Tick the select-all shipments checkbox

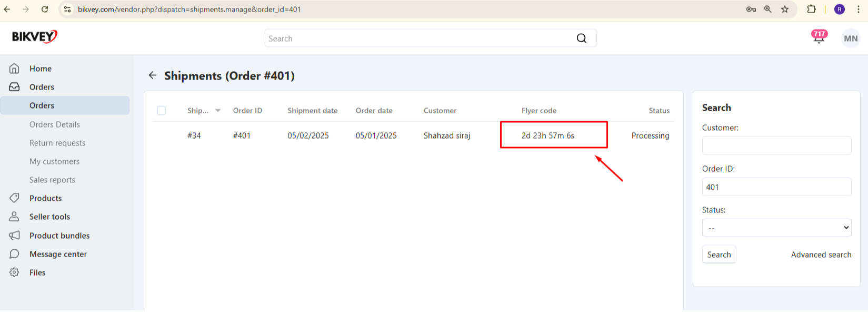click(x=162, y=110)
